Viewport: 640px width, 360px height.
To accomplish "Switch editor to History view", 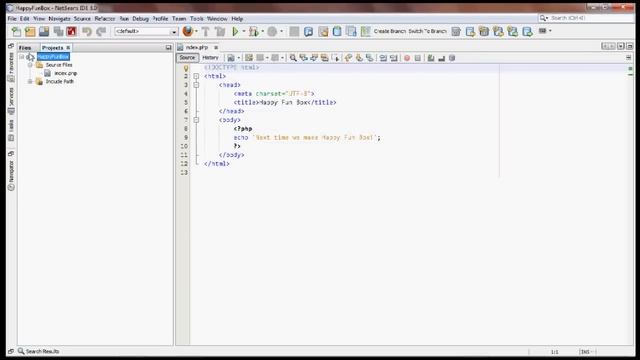I will point(210,58).
